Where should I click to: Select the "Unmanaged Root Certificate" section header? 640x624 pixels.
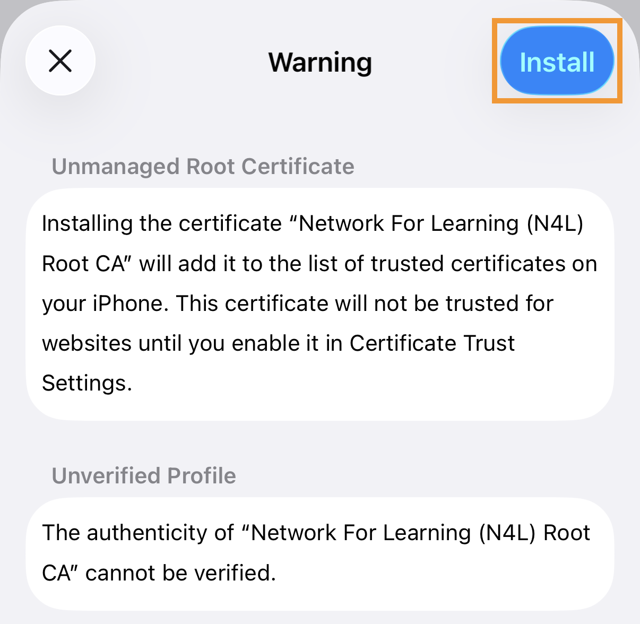coord(203,167)
